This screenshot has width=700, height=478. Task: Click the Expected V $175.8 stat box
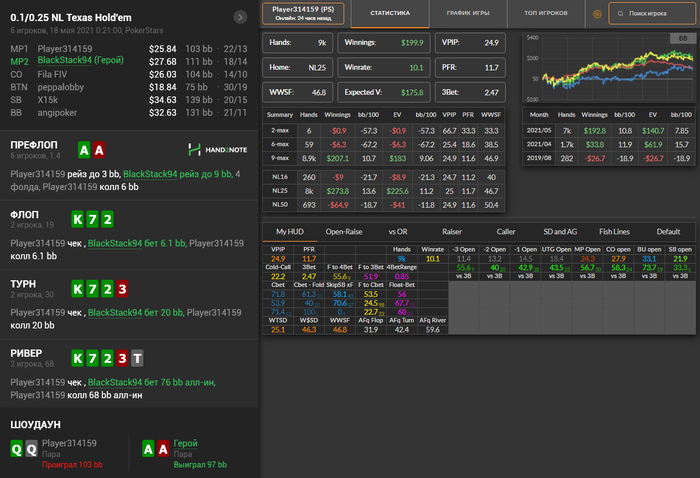pos(384,92)
